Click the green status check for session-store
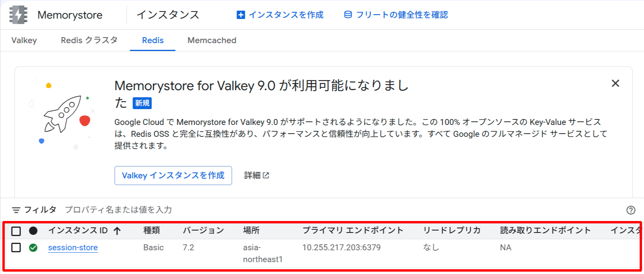 pos(33,248)
